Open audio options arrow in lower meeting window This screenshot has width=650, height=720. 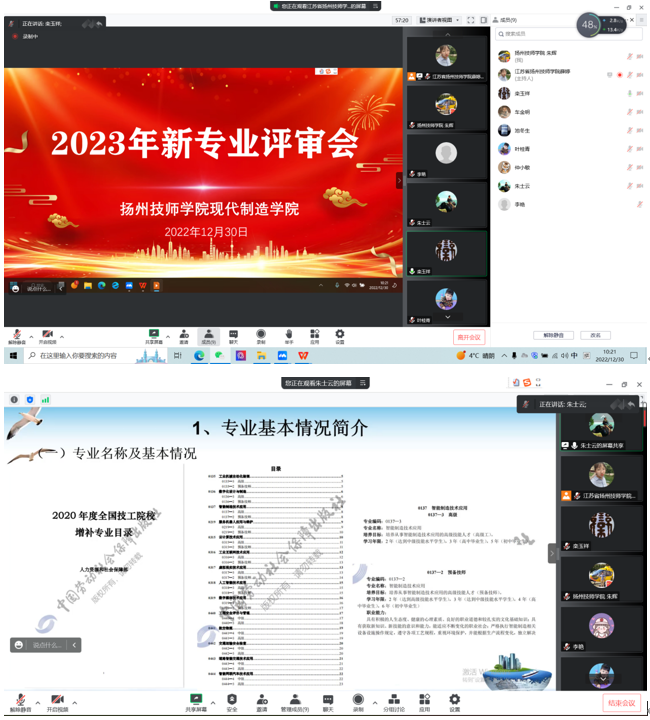(x=38, y=703)
